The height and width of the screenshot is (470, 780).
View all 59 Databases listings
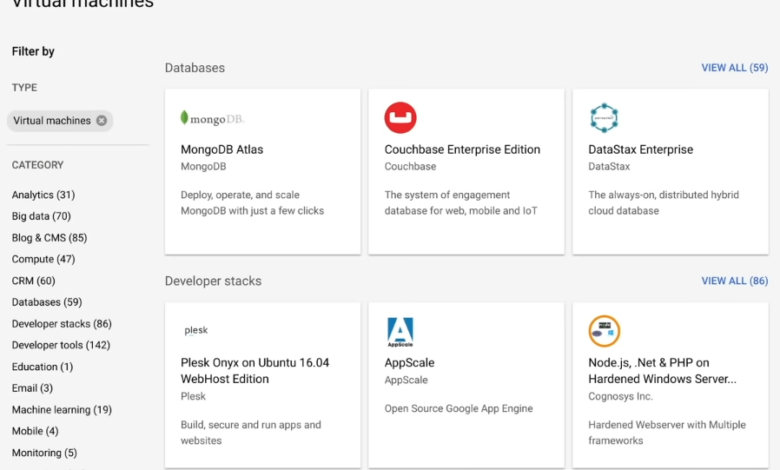734,68
